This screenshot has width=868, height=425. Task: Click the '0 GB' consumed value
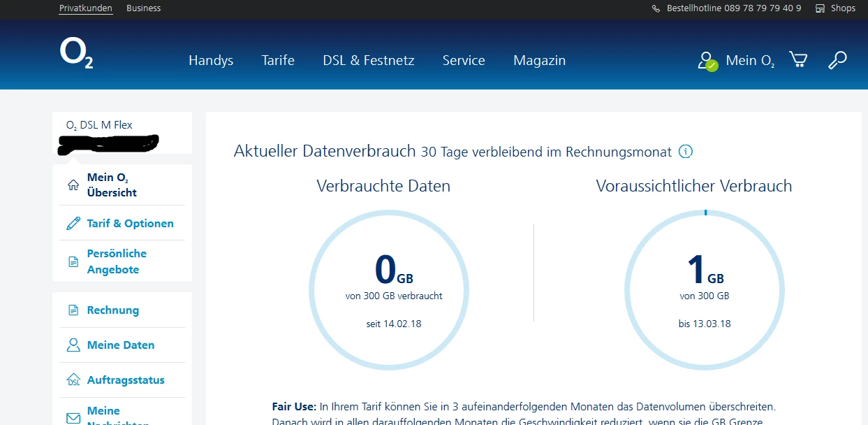(x=394, y=269)
